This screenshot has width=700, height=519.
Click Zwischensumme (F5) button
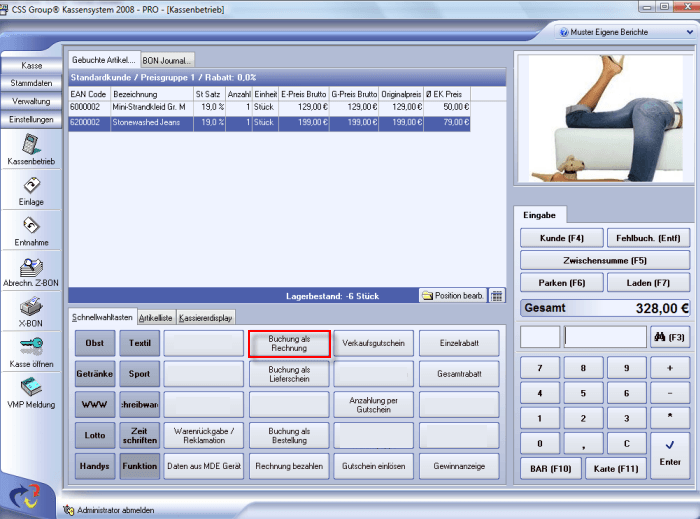coord(605,261)
